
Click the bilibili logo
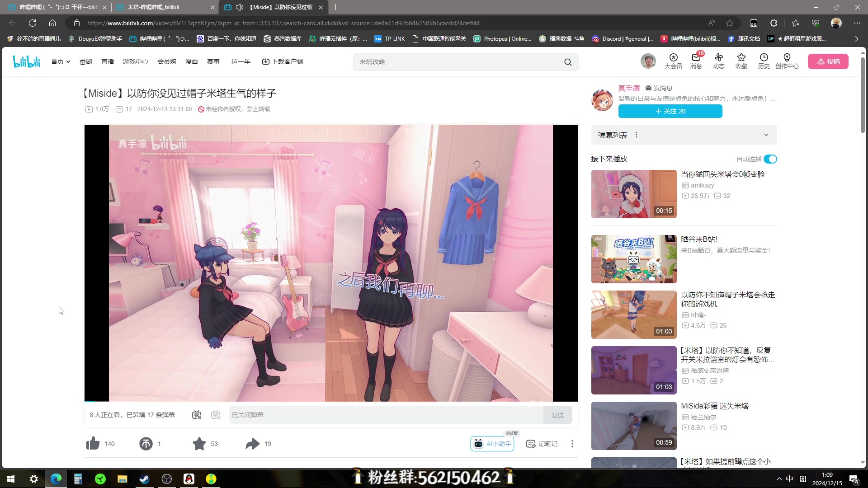(26, 61)
